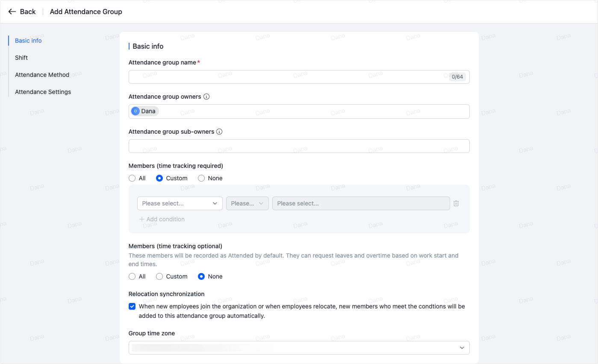The height and width of the screenshot is (364, 598).
Task: Click the Attendance group name input field
Action: click(278, 76)
